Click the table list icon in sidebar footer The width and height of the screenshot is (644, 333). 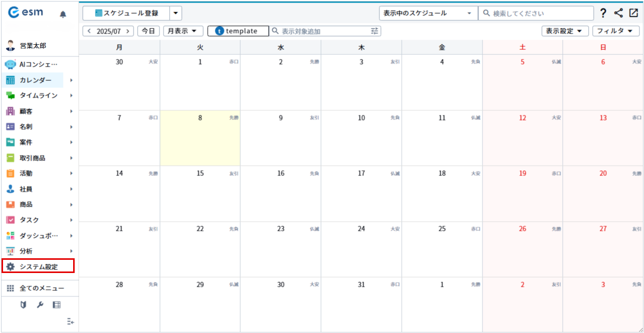(x=57, y=305)
